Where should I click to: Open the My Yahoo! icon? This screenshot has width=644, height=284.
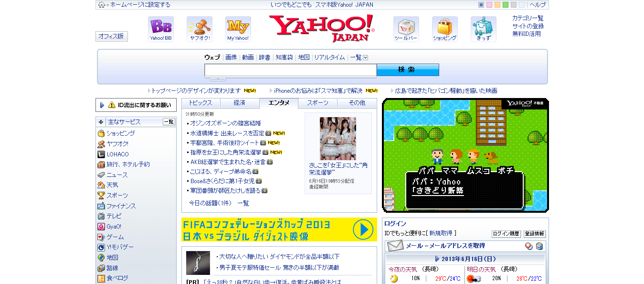pyautogui.click(x=238, y=29)
